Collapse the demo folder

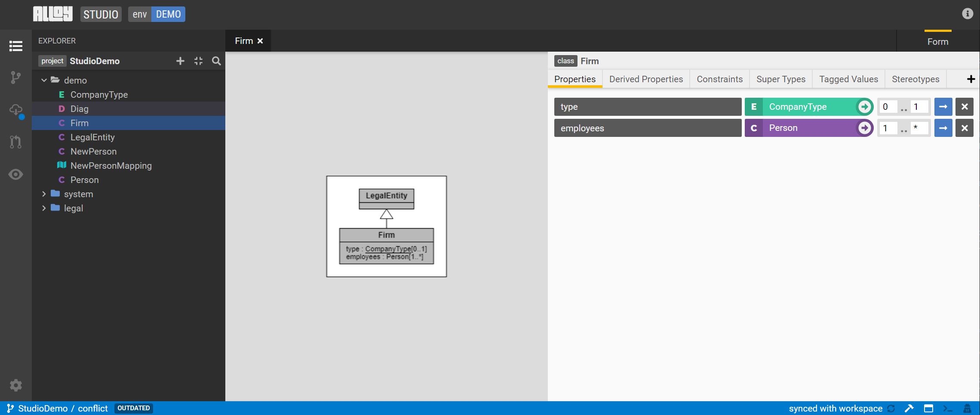pos(44,80)
